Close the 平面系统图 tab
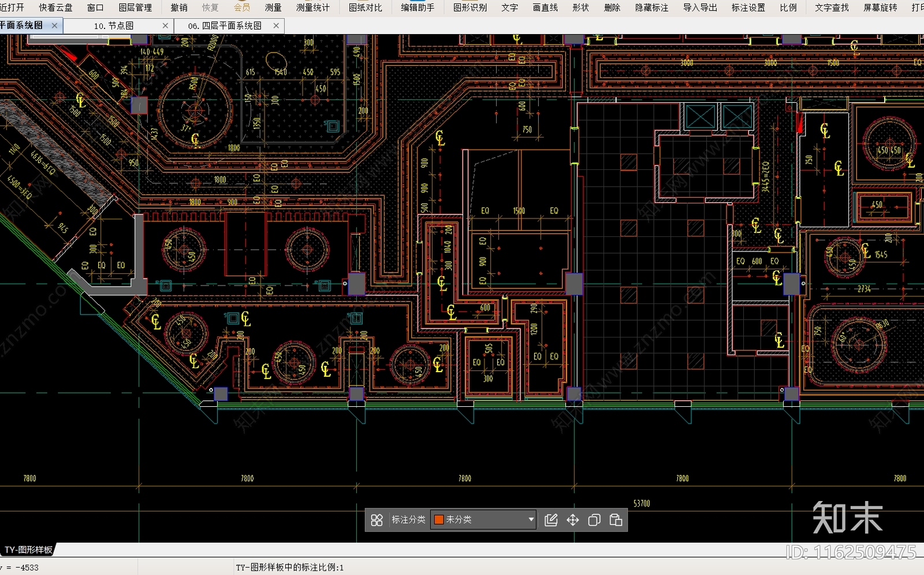This screenshot has height=575, width=924. (54, 25)
